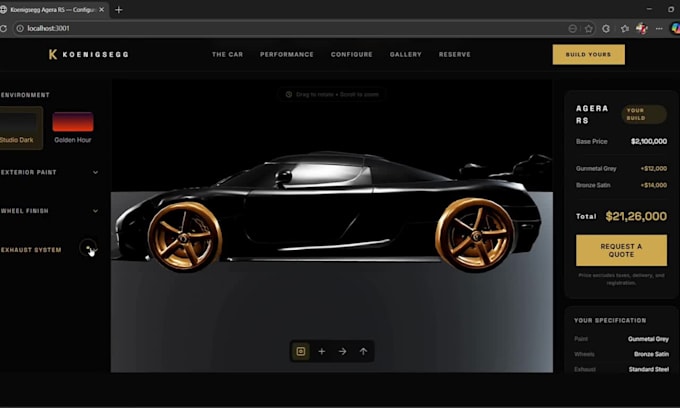Image resolution: width=680 pixels, height=408 pixels.
Task: Click the Build Yours button
Action: pyautogui.click(x=588, y=55)
